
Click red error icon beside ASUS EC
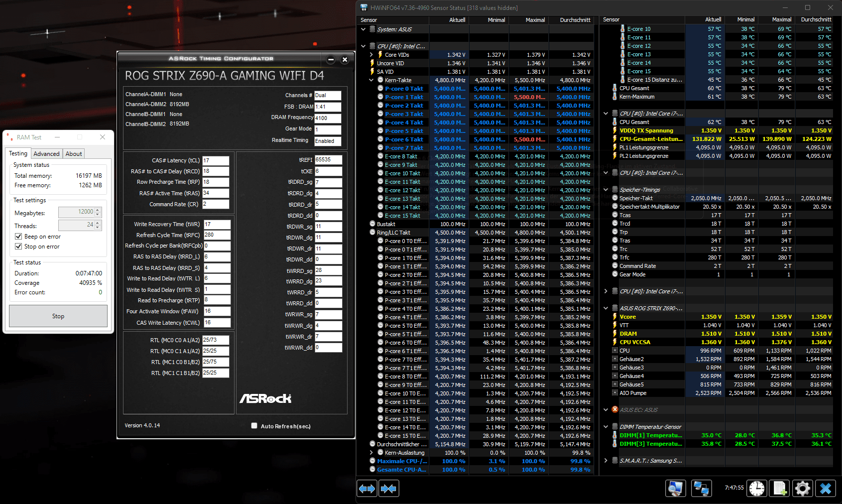pyautogui.click(x=615, y=409)
